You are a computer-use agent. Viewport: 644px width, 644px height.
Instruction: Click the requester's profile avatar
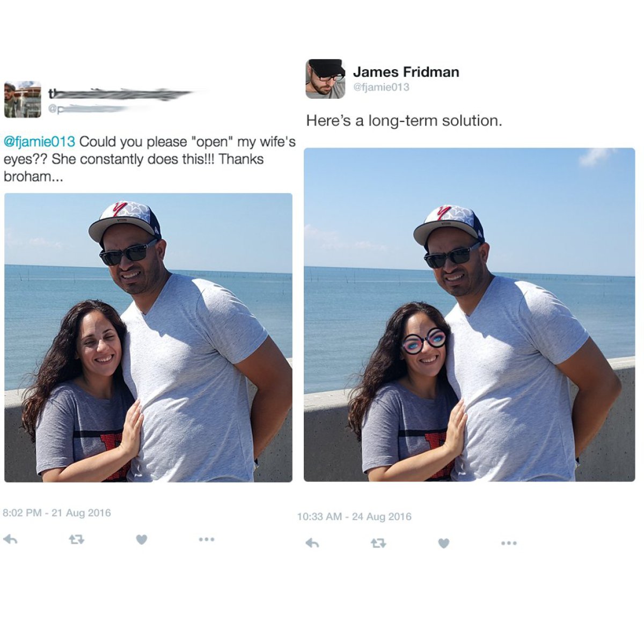(x=23, y=99)
